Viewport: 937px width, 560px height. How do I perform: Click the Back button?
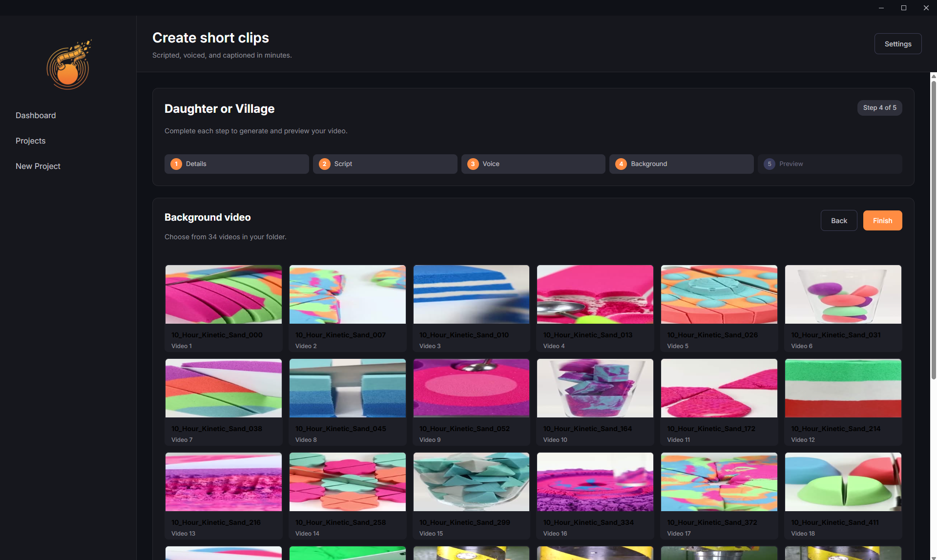(838, 220)
